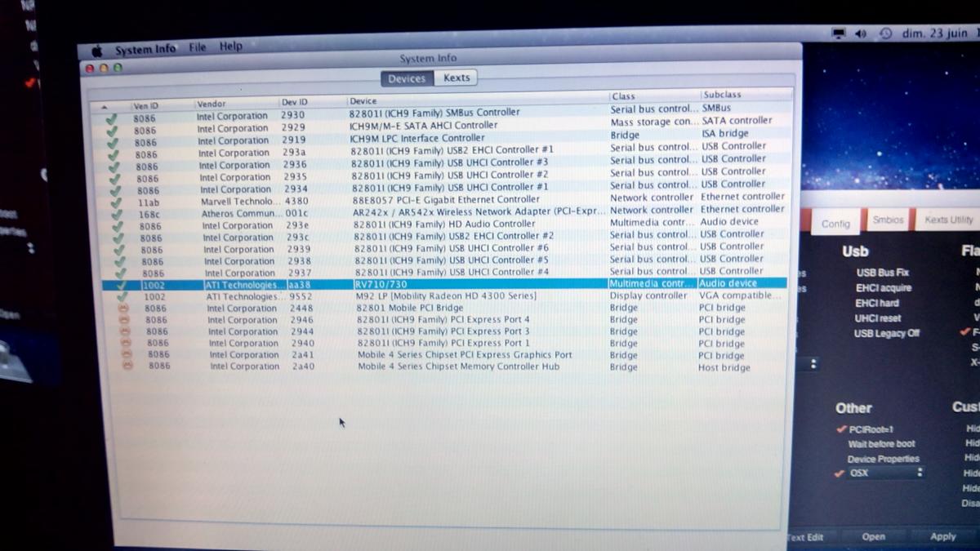Screen dimensions: 980x551
Task: Open the System Info application menu
Action: tap(145, 49)
